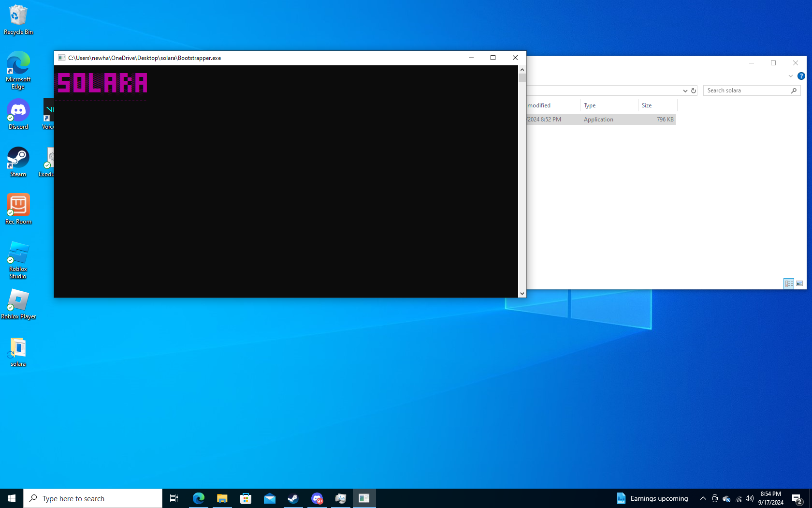The width and height of the screenshot is (812, 508).
Task: Show hidden system tray icons
Action: (703, 498)
